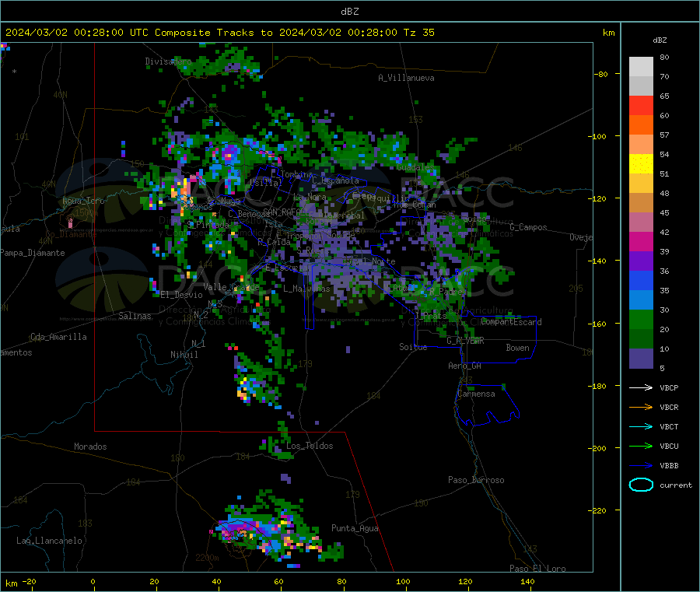
Task: Click the 140 km x-axis tick label
Action: point(527,581)
